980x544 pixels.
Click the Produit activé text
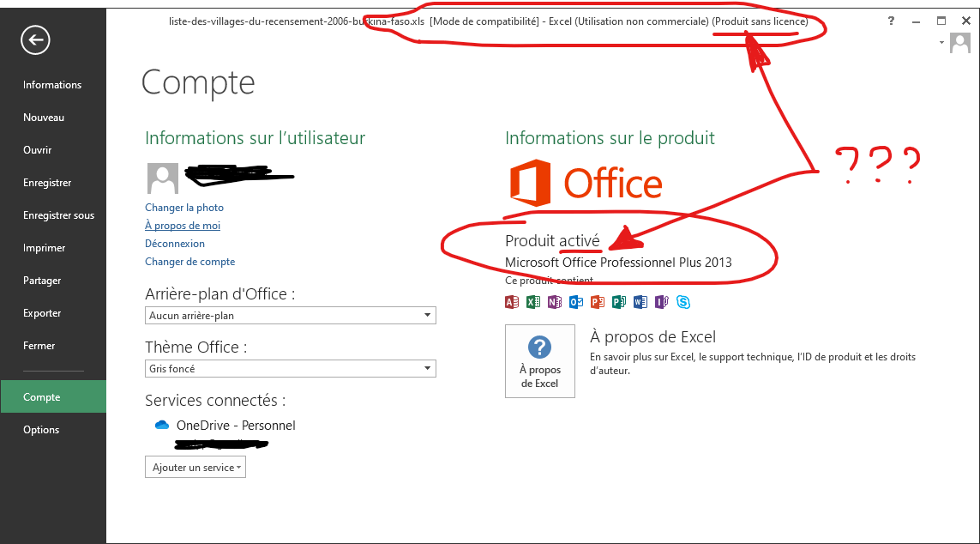click(x=552, y=241)
